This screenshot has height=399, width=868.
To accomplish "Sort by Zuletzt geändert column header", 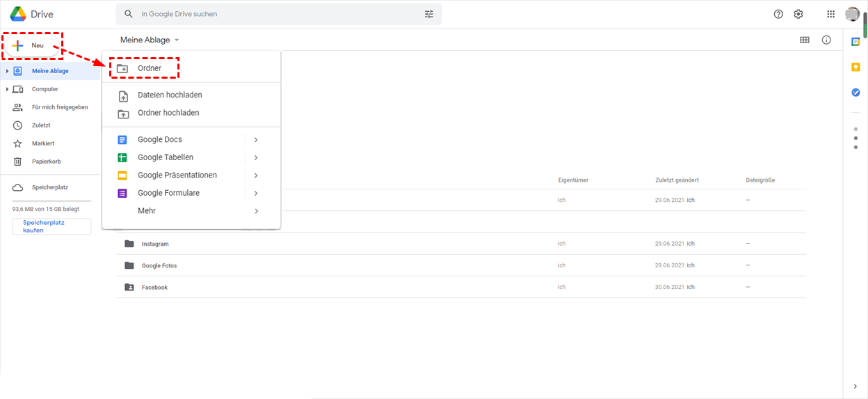I will click(677, 180).
